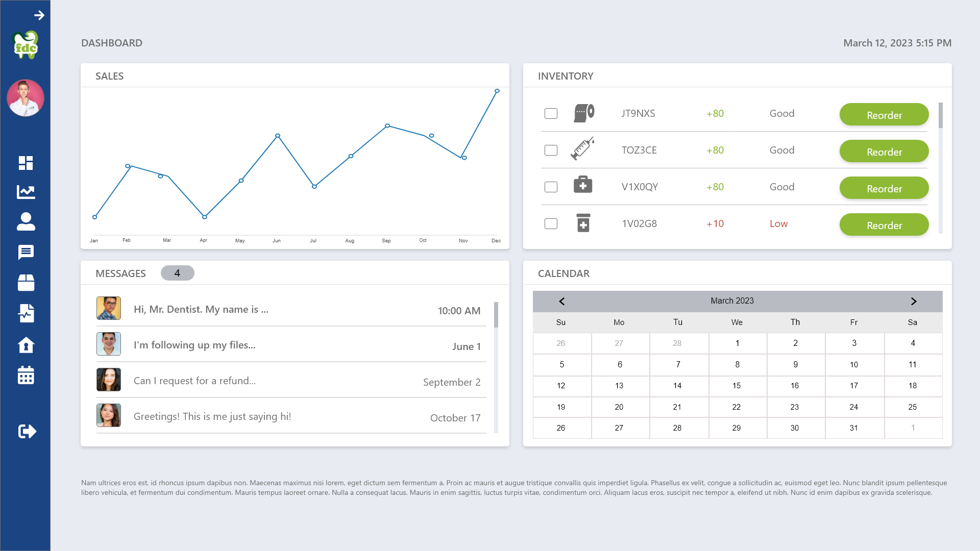Open the medical records file icon

[x=26, y=313]
